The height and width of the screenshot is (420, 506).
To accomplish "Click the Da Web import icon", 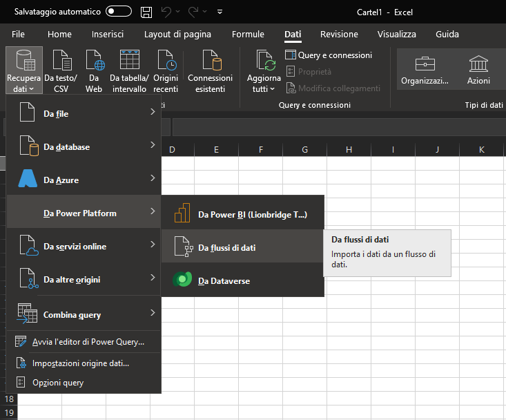I will pyautogui.click(x=94, y=61).
